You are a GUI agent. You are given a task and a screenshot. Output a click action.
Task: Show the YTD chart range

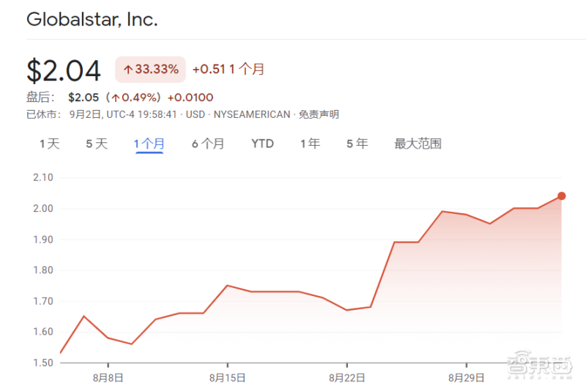tap(262, 144)
